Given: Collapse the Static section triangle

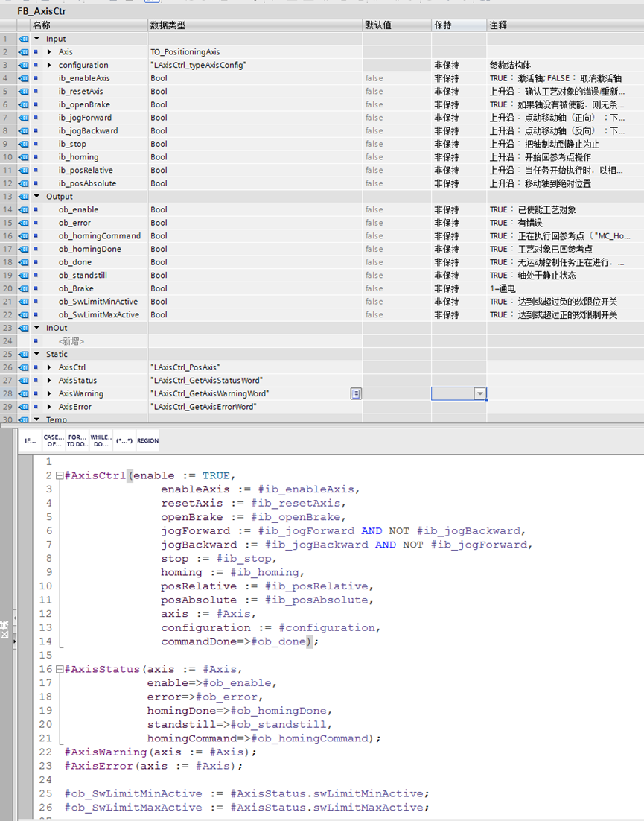Looking at the screenshot, I should tap(36, 353).
